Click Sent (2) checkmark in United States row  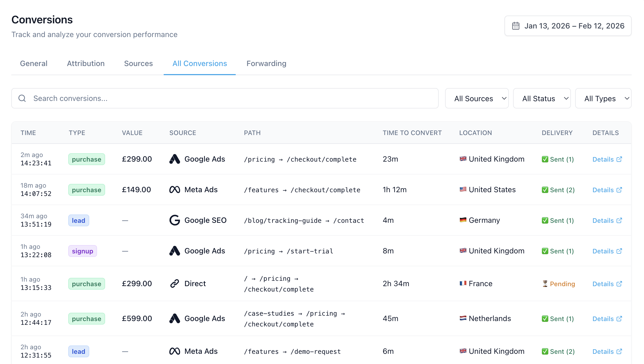[545, 190]
